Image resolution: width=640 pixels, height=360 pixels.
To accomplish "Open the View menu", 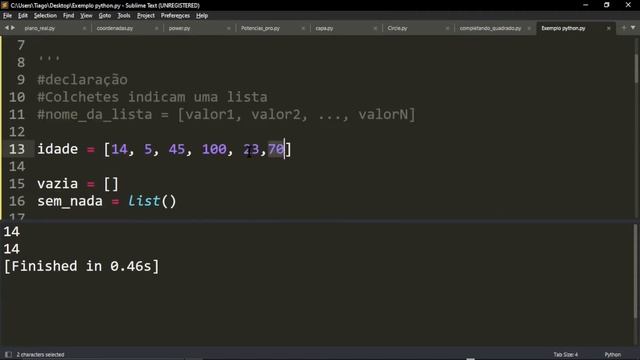I will (86, 16).
